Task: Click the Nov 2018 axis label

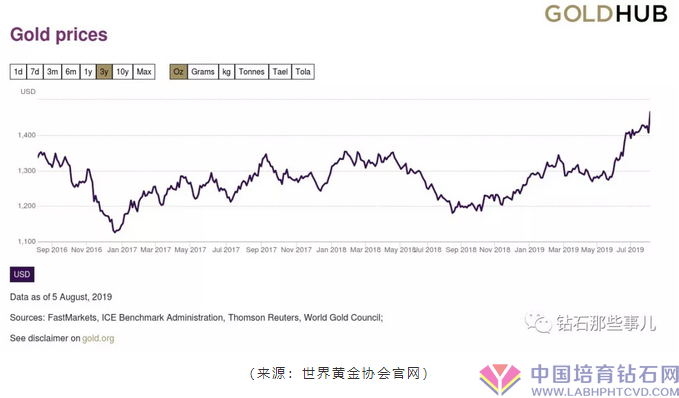Action: pyautogui.click(x=495, y=250)
